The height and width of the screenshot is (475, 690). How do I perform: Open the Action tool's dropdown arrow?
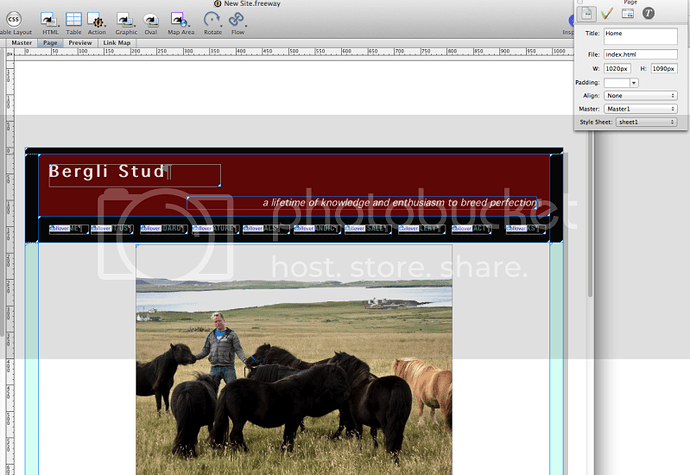point(105,26)
